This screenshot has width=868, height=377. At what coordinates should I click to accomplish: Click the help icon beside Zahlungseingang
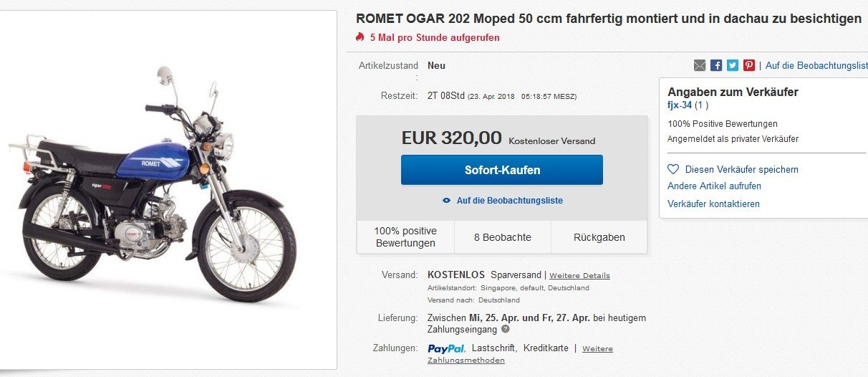pos(506,329)
